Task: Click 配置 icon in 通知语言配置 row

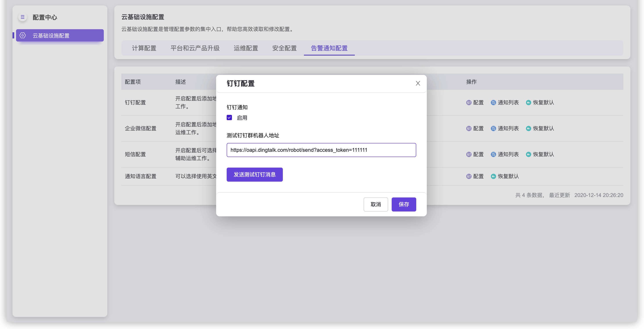Action: click(x=469, y=176)
